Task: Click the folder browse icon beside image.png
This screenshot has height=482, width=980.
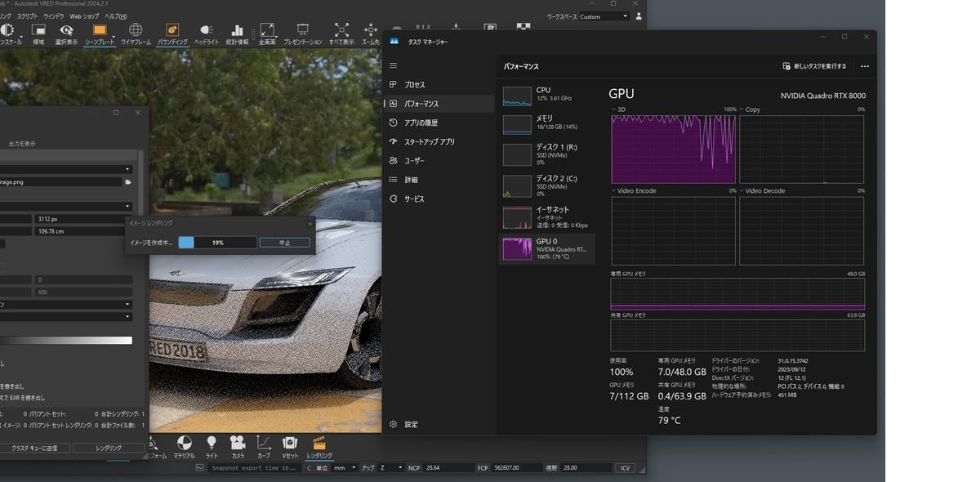Action: [128, 182]
